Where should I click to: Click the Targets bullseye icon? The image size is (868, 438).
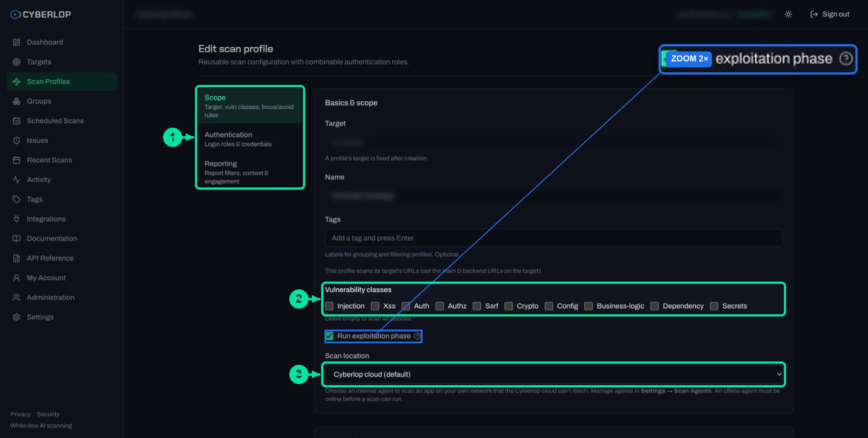point(16,62)
